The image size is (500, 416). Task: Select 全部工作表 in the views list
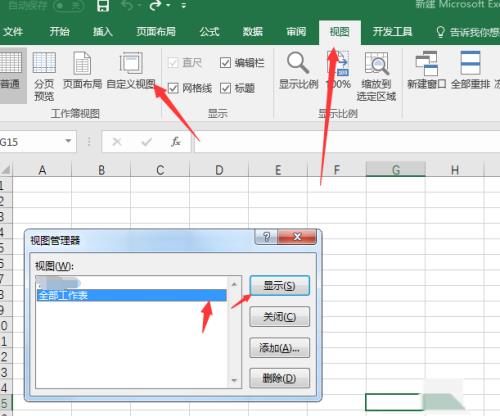click(x=131, y=295)
